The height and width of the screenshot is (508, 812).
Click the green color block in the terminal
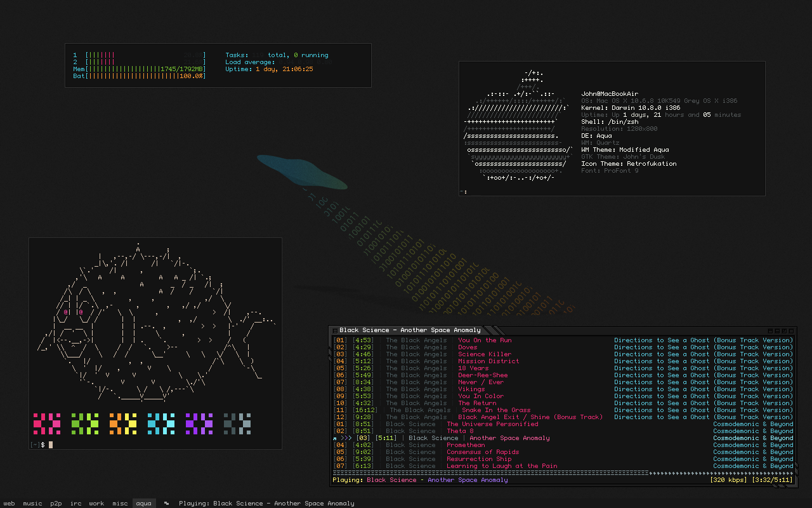point(85,424)
